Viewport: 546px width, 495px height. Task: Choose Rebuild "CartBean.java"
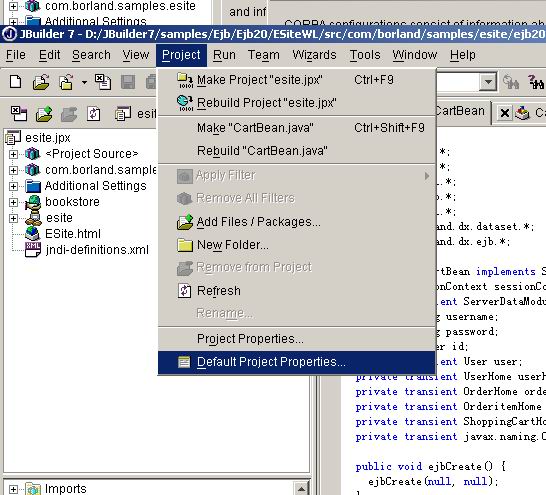[296, 151]
